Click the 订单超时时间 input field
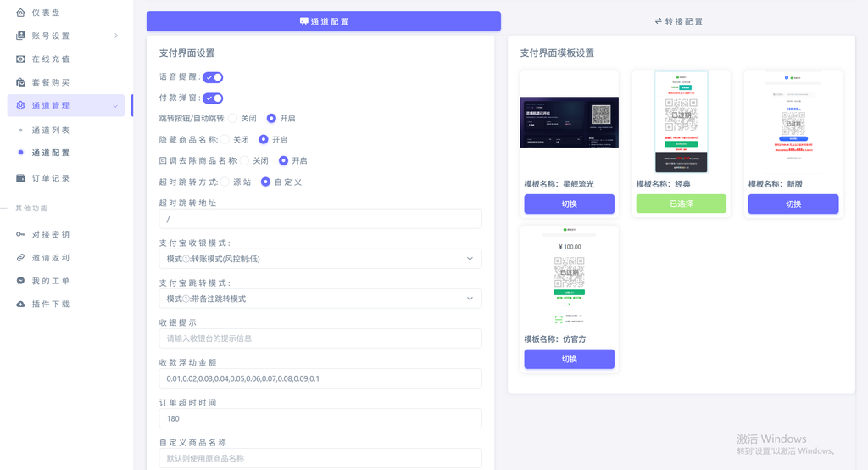Screen dimensions: 868x470 (x=320, y=418)
